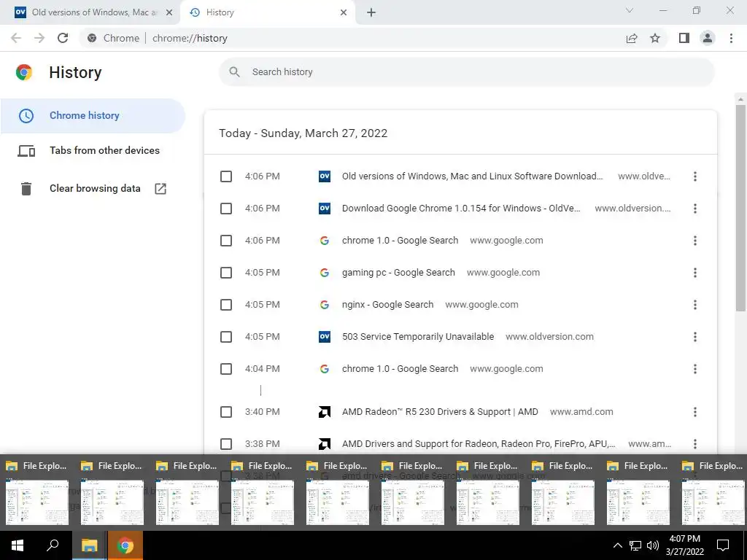This screenshot has height=560, width=747.
Task: Open actions menu for AMD Radeon R5 230 entry
Action: tap(695, 412)
